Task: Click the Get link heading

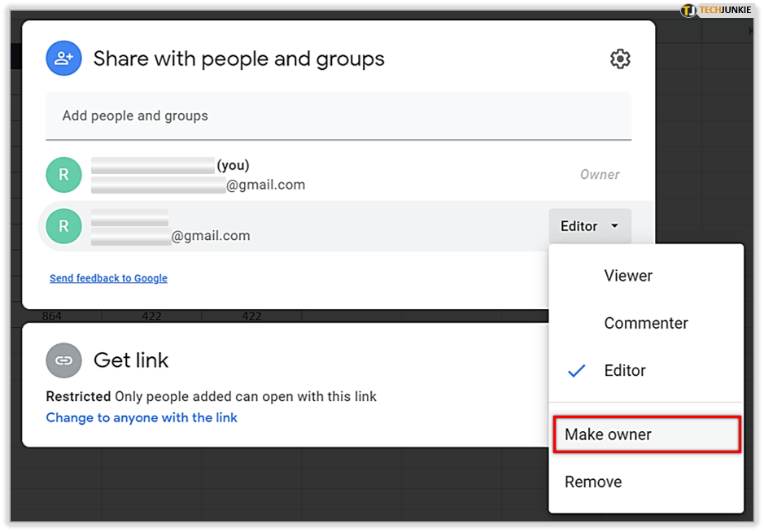Action: pyautogui.click(x=131, y=360)
